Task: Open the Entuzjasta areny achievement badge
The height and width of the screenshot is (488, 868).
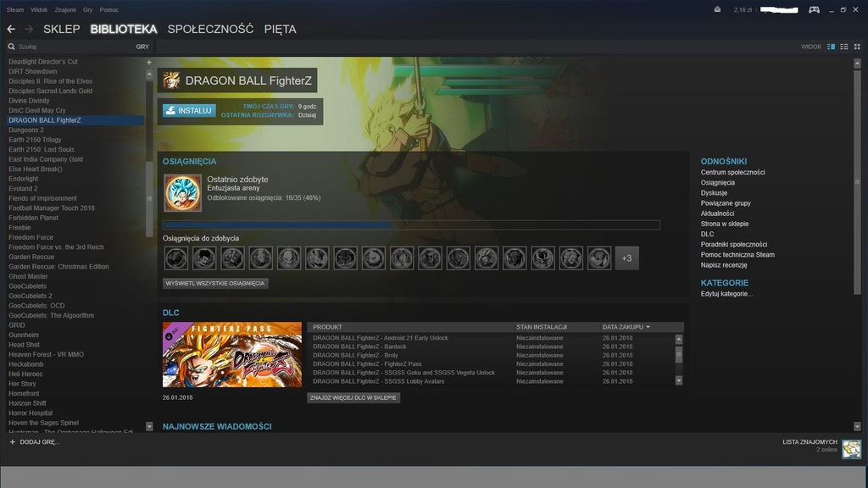Action: point(183,193)
